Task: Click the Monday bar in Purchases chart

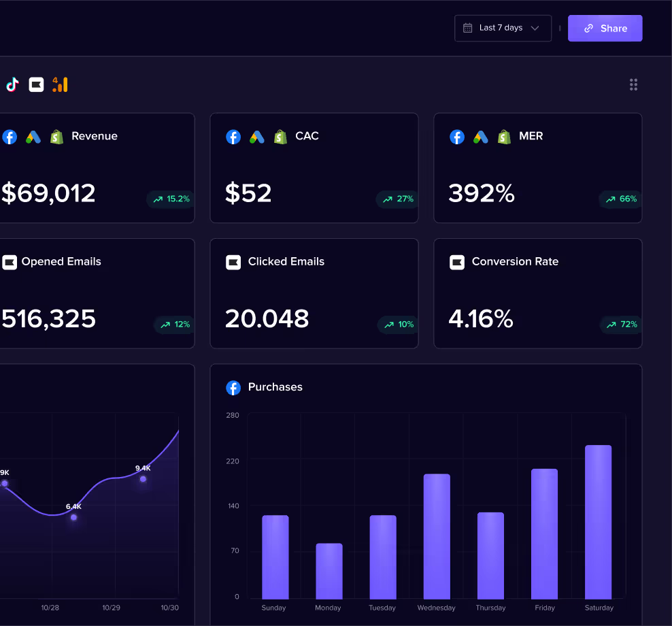Action: (329, 571)
